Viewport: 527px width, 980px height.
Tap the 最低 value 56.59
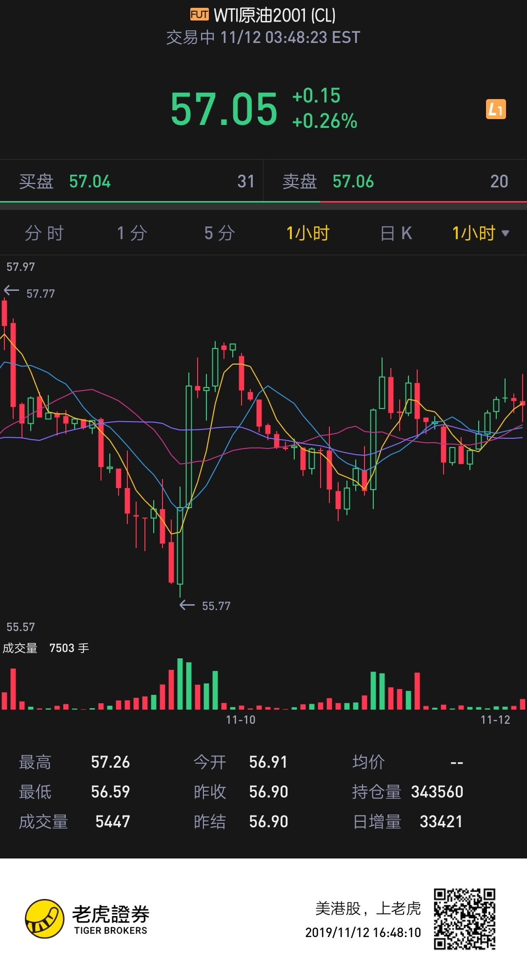pos(111,792)
